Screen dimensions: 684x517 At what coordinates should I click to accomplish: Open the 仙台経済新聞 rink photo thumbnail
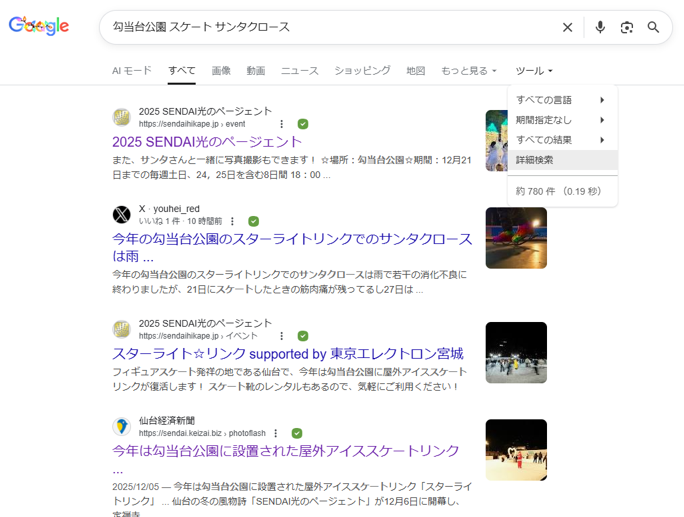coord(516,450)
